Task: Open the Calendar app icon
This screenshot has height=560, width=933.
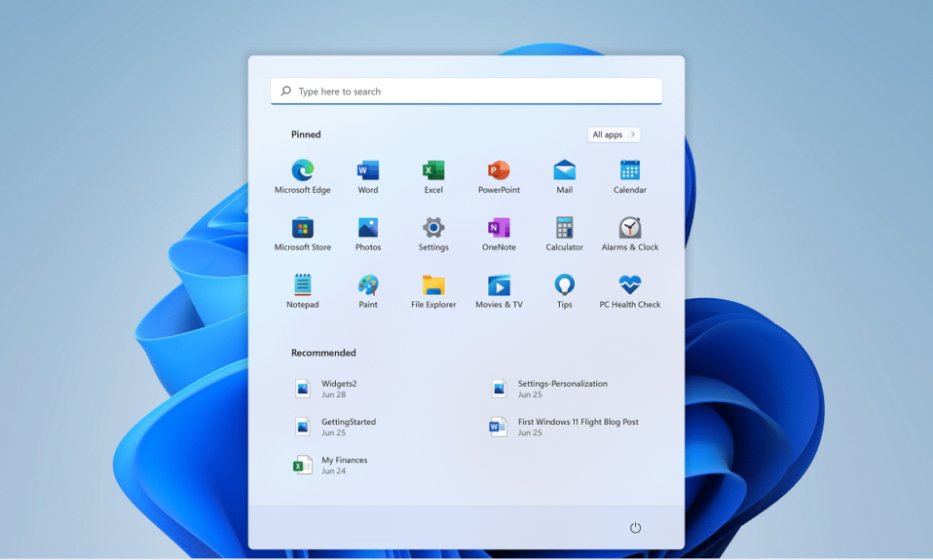Action: (x=629, y=176)
